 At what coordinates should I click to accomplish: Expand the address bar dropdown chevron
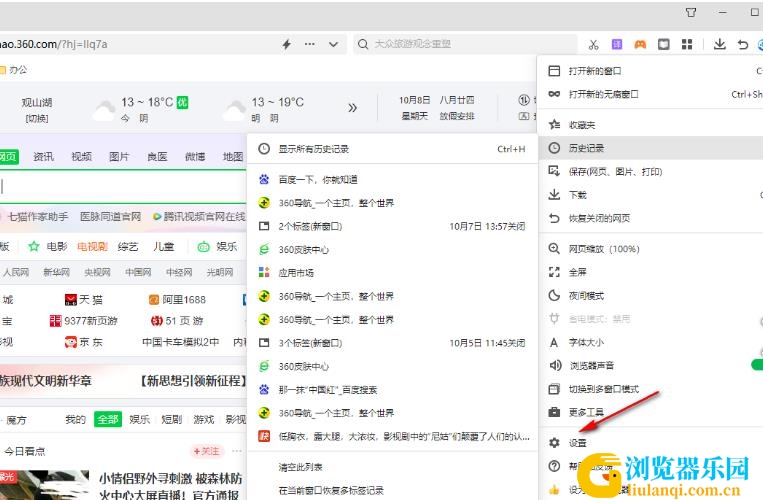[333, 44]
